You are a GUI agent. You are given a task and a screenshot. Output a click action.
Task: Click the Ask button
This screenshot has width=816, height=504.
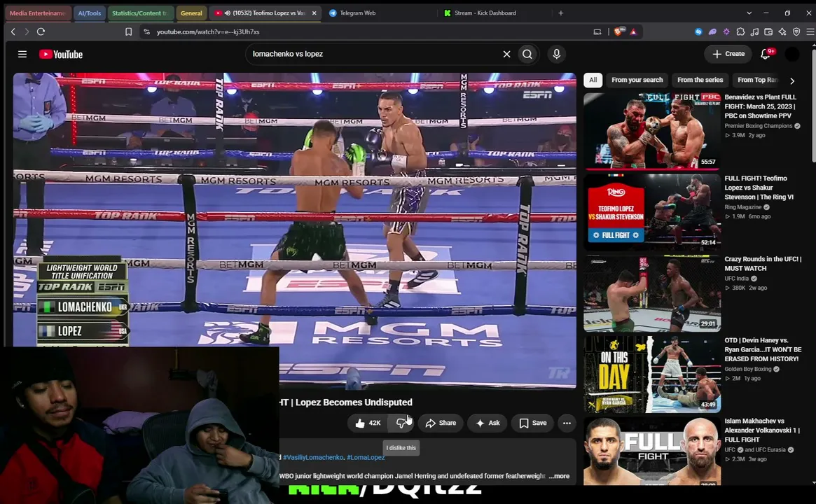[487, 423]
